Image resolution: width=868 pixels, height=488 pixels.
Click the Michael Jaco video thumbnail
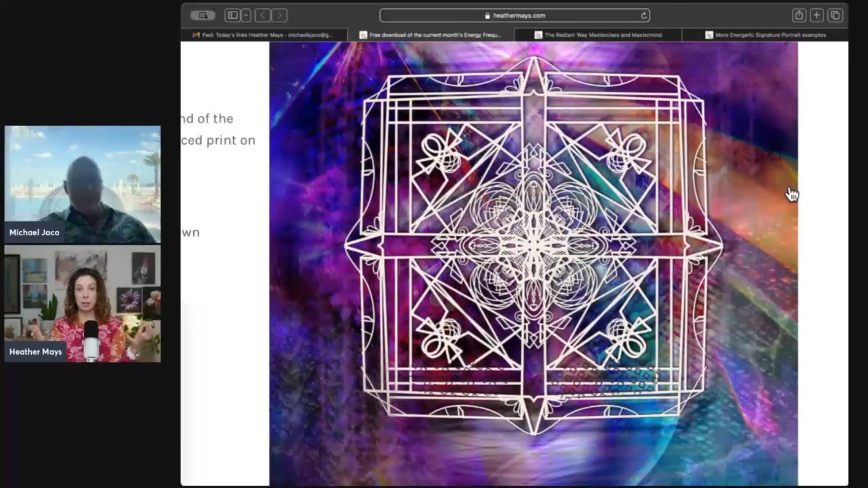coord(83,184)
